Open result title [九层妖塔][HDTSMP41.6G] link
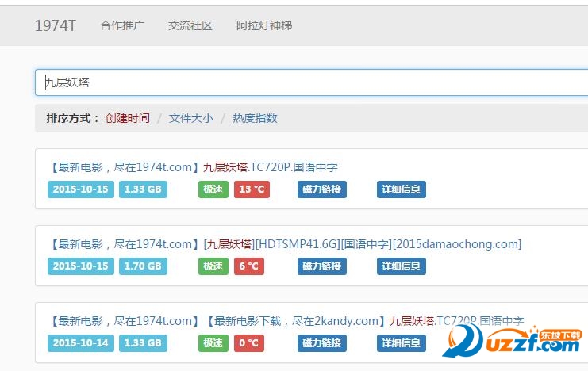The image size is (588, 371). pyautogui.click(x=286, y=244)
